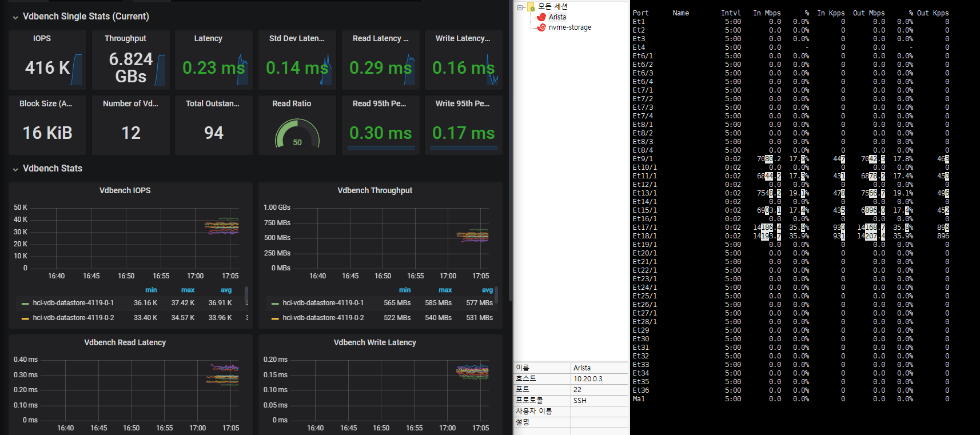
Task: Click the host value 10.20.0.3
Action: pyautogui.click(x=588, y=379)
